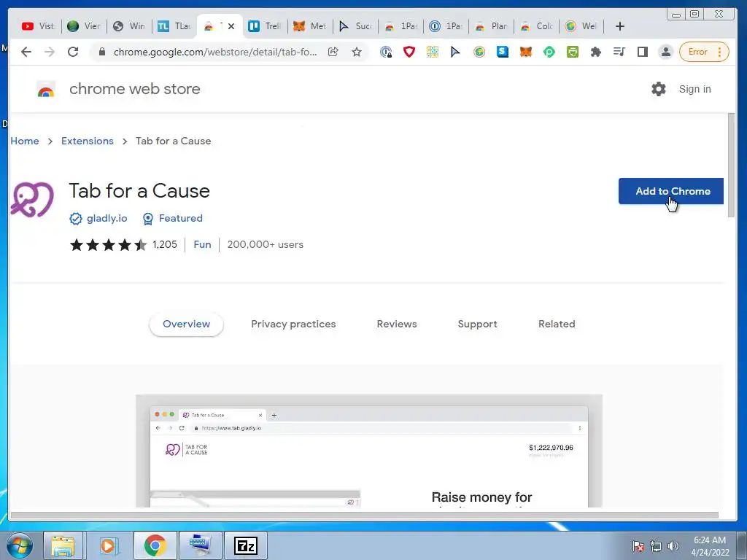Screen dimensions: 747x560
Task: Switch to the Succ tab
Action: 355,26
